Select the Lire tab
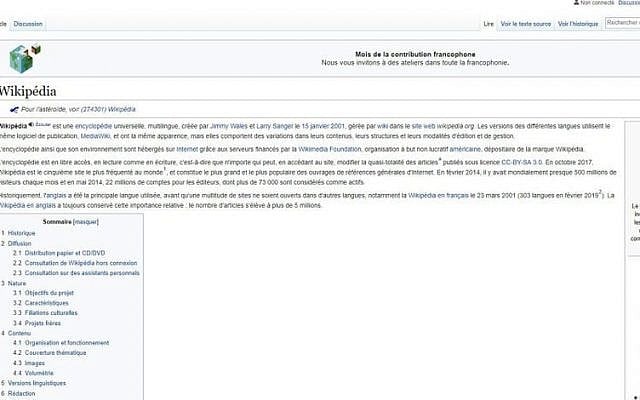The height and width of the screenshot is (400, 640). pyautogui.click(x=488, y=24)
